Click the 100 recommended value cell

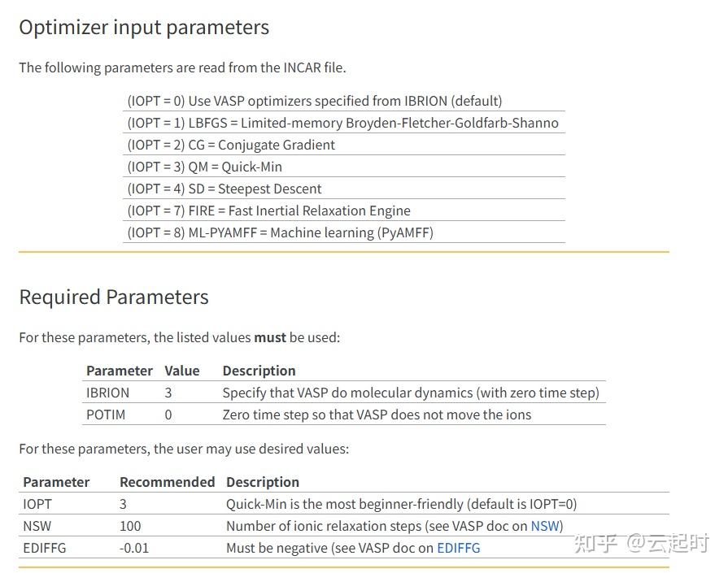(130, 526)
